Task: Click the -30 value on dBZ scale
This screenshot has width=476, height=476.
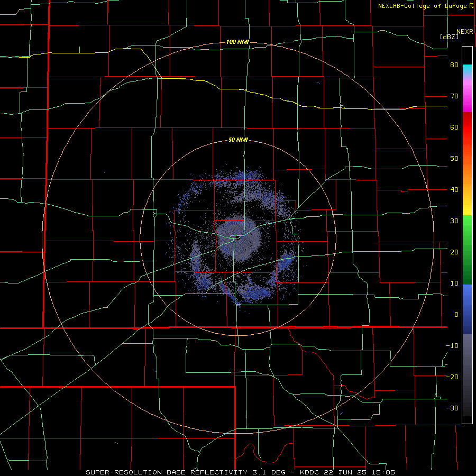Action: tap(452, 408)
